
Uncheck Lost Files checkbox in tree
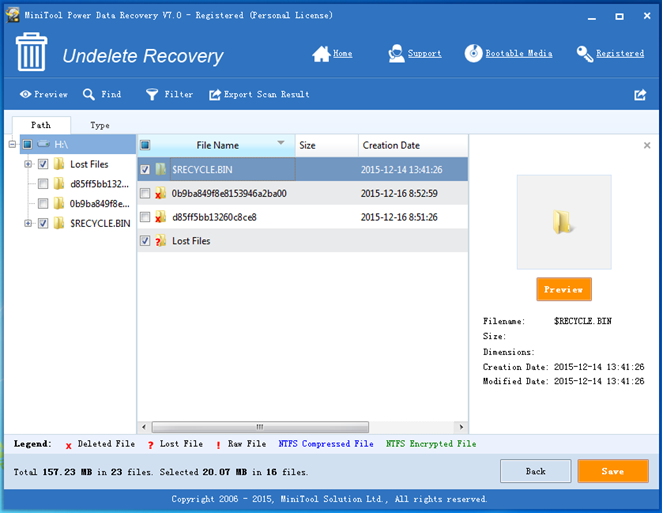click(x=43, y=164)
